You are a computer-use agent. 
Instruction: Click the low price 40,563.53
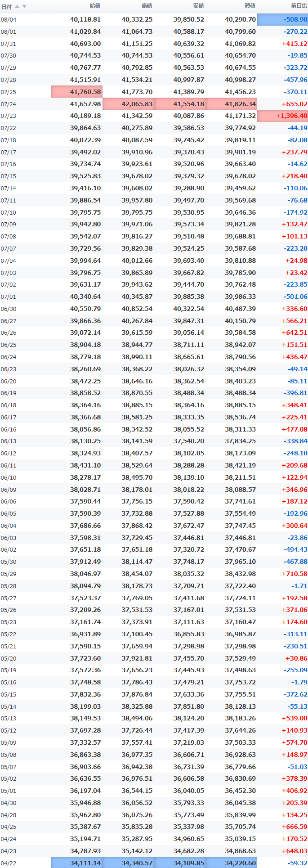pyautogui.click(x=188, y=67)
